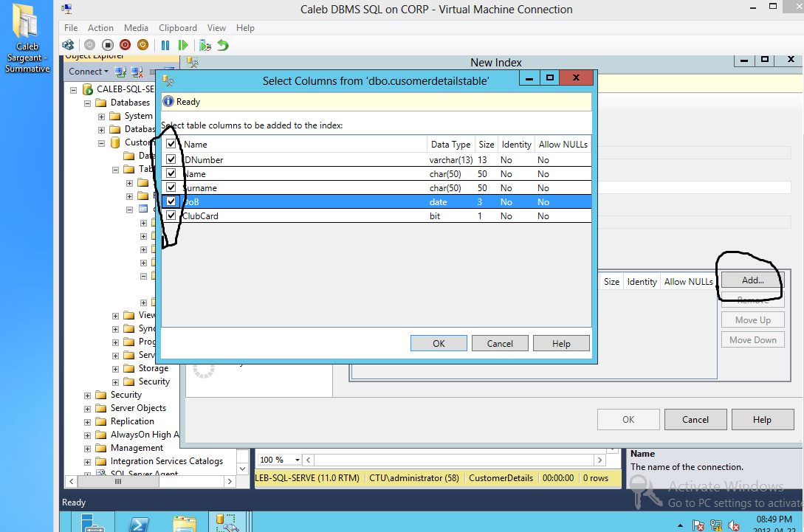Image resolution: width=804 pixels, height=532 pixels.
Task: Click the orange Save state icon
Action: 142,45
